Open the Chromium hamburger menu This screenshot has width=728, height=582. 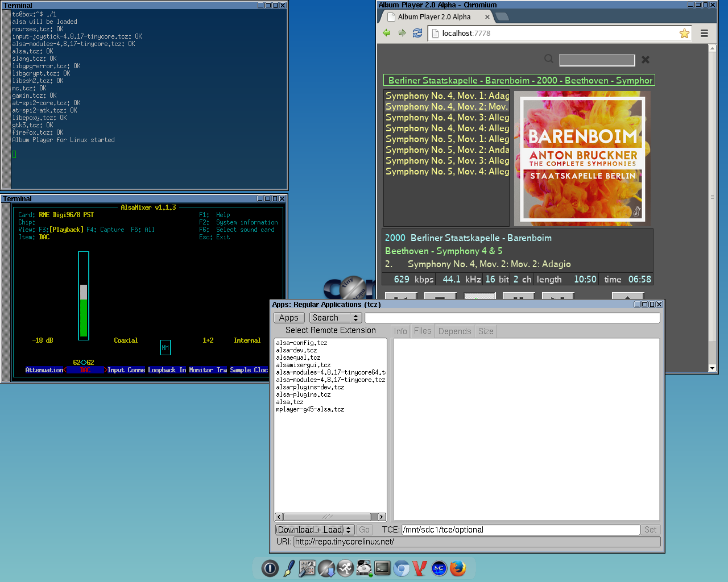click(x=704, y=34)
